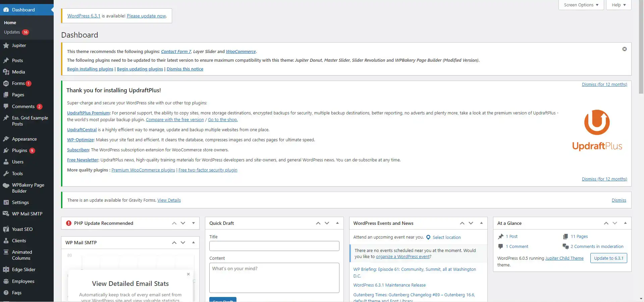
Task: Click Begin updating plugins link
Action: pyautogui.click(x=140, y=69)
